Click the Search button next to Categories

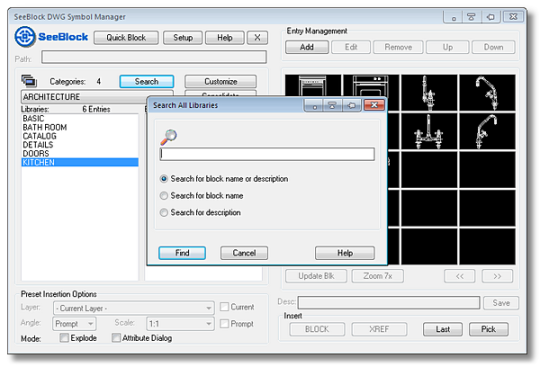[x=147, y=82]
